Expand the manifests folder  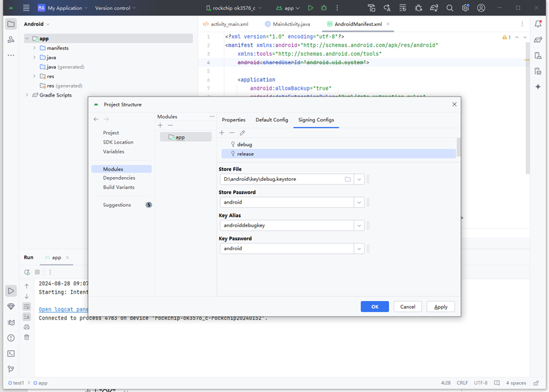(34, 48)
